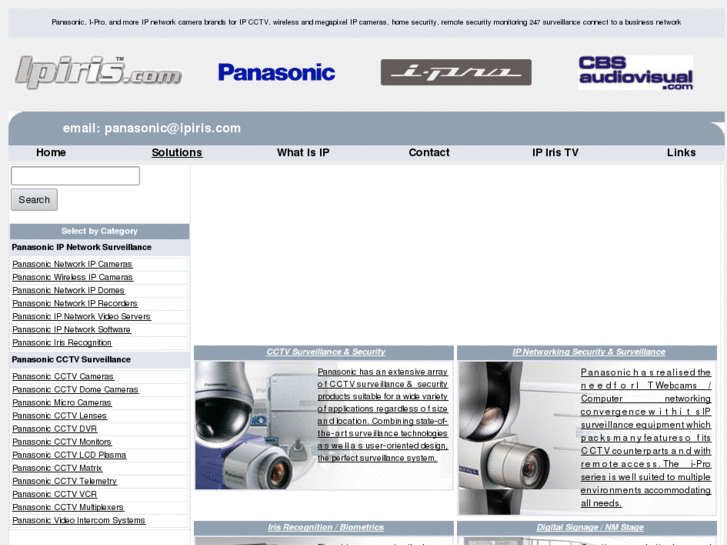
Task: Click IP description text starting 'Panasonic has realised'
Action: click(645, 437)
